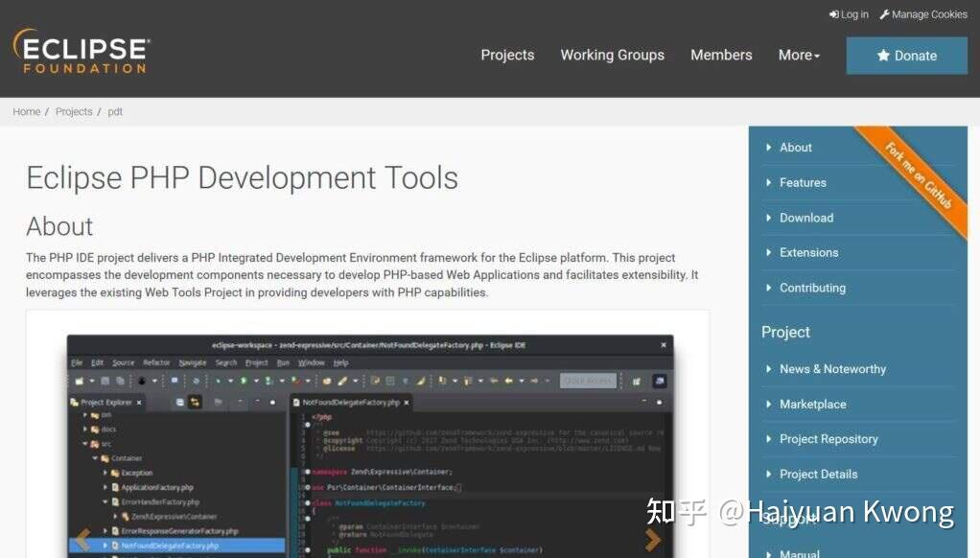Select the NotFoundDelegateFactory.php editor tab
This screenshot has width=980, height=558.
point(348,402)
